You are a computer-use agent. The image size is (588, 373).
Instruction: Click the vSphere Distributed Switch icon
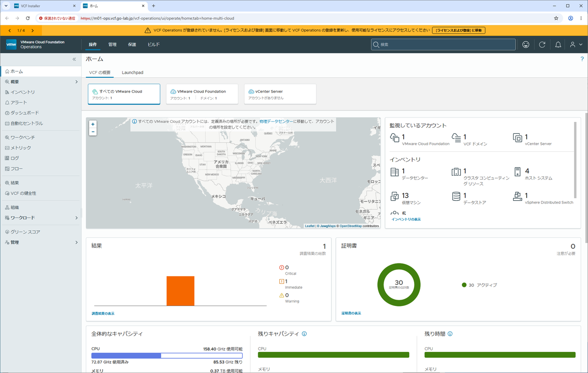[x=517, y=196]
